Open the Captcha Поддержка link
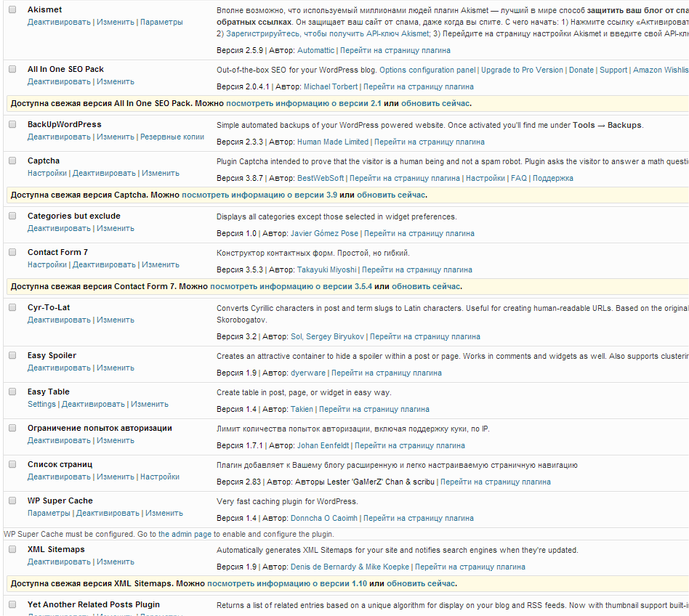Image resolution: width=689 pixels, height=616 pixels. tap(553, 179)
